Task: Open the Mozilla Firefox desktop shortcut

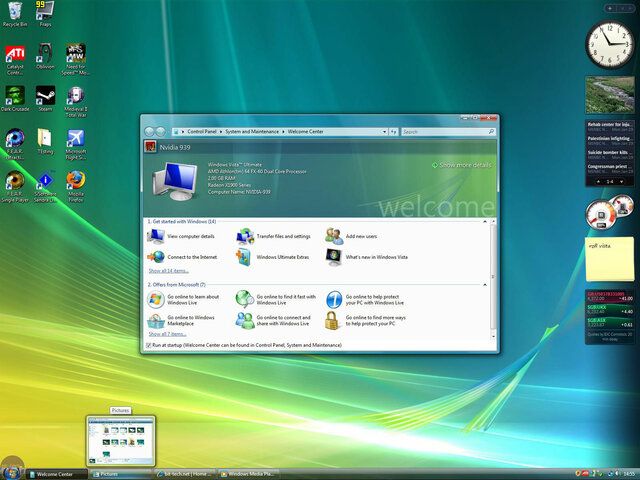Action: pos(76,187)
